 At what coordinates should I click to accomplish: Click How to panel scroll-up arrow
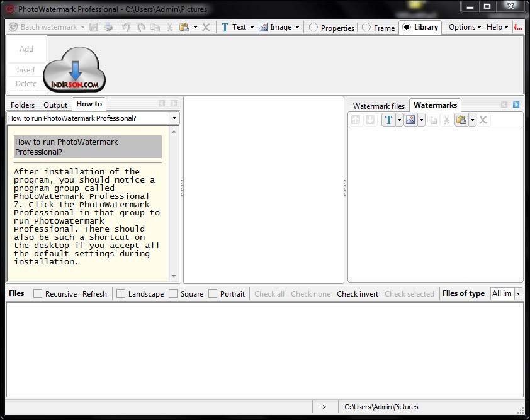[x=174, y=132]
